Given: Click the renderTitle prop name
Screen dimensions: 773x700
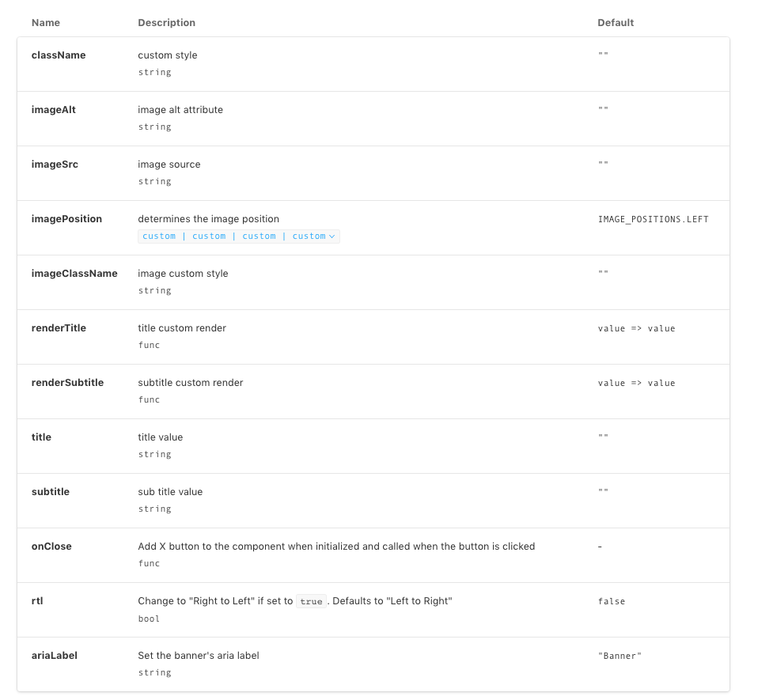Looking at the screenshot, I should pyautogui.click(x=59, y=328).
